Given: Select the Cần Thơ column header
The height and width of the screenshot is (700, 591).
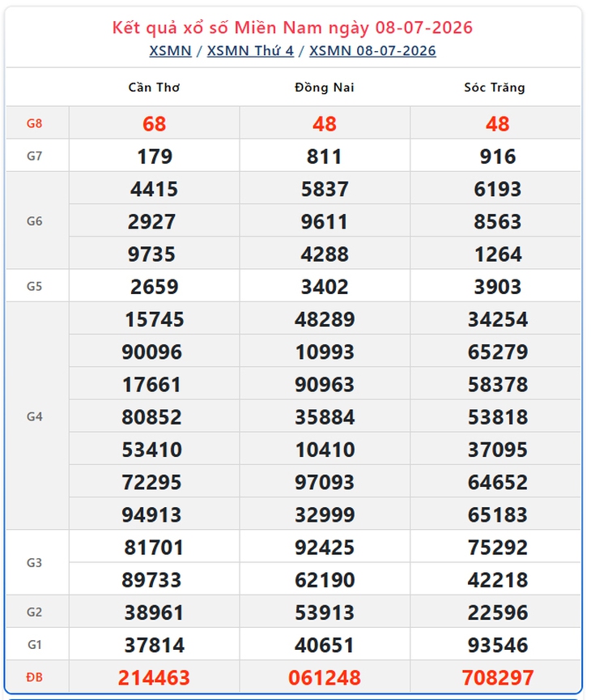Looking at the screenshot, I should (155, 87).
